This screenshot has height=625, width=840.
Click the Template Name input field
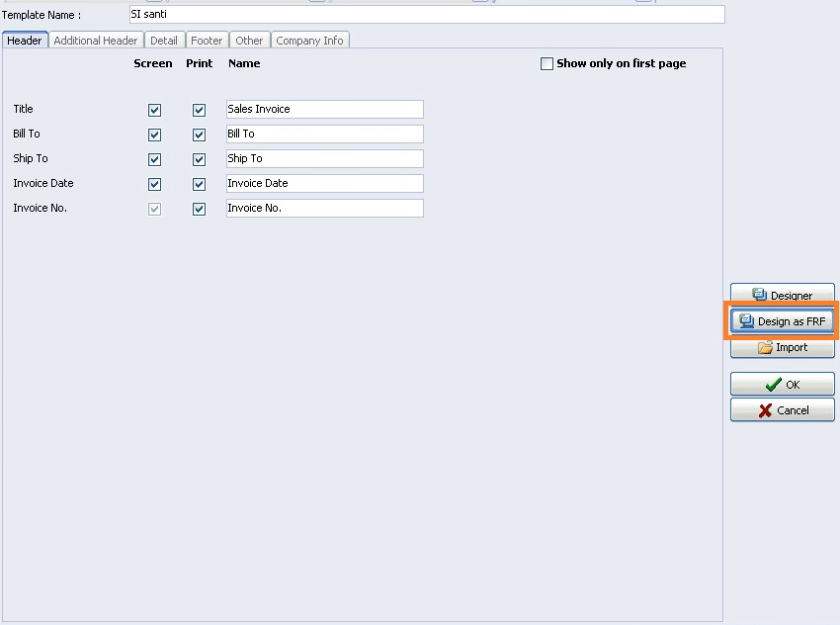(x=426, y=15)
